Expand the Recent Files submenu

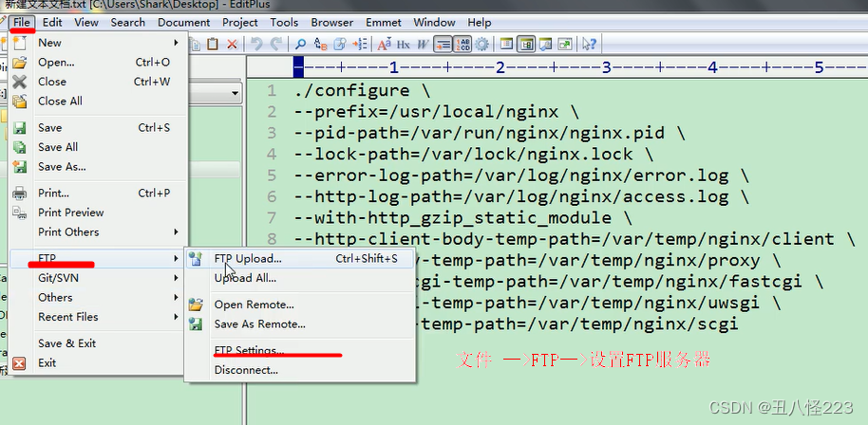[98, 317]
